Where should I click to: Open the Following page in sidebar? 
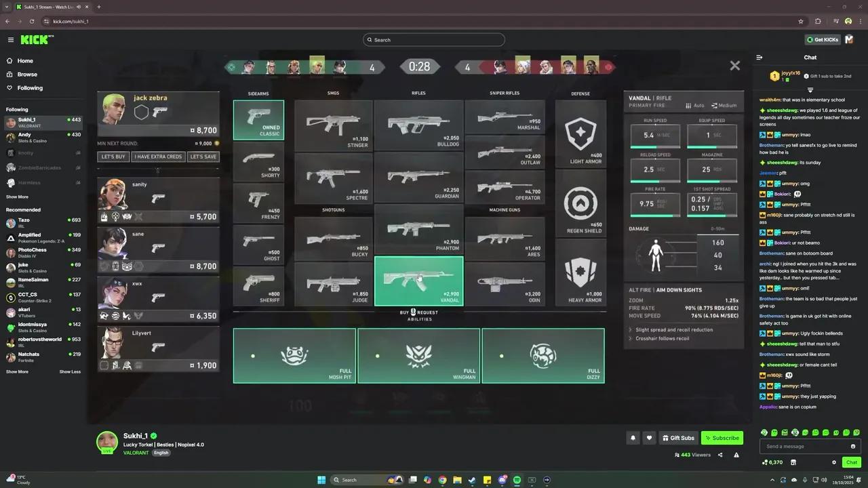coord(30,88)
